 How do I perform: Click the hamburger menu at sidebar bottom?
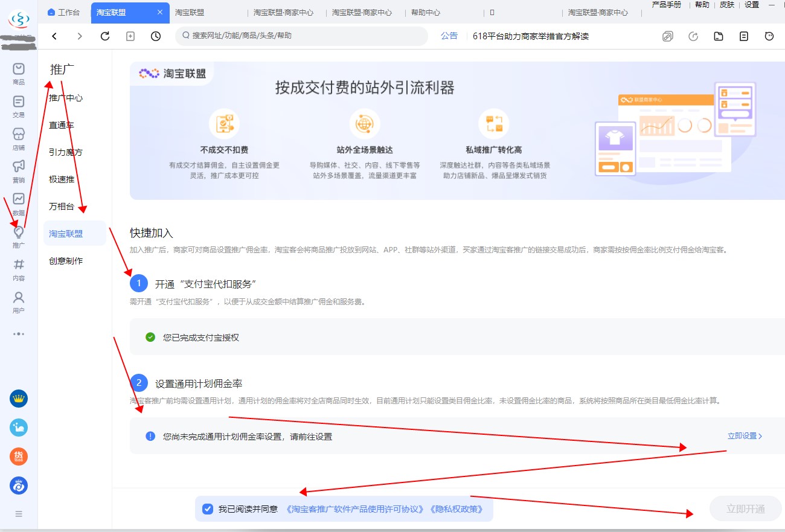19,514
